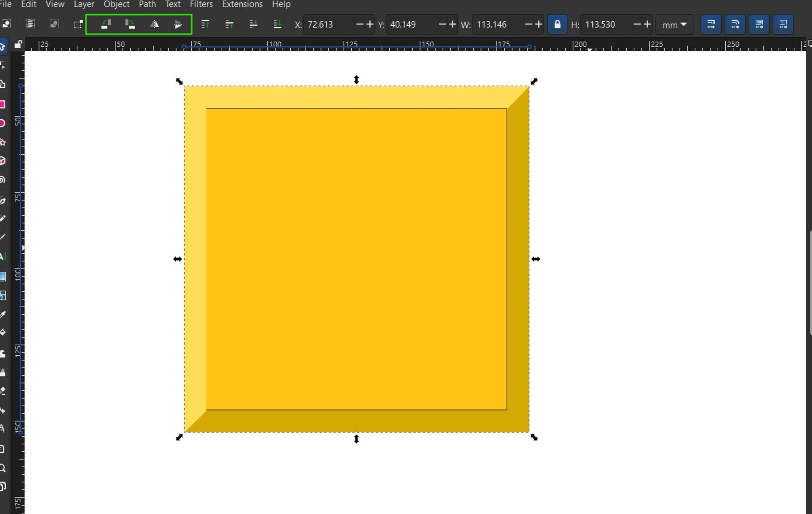Toggle the guide lock icon by ruler
This screenshot has height=514, width=812.
tap(18, 44)
